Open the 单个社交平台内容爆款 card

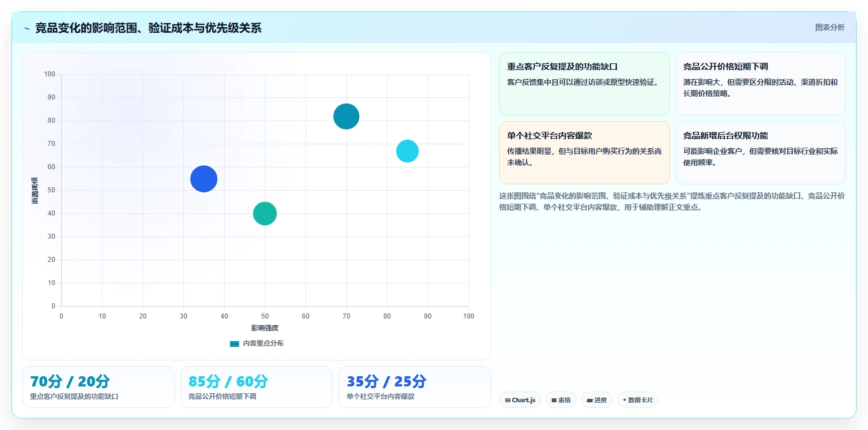tap(585, 153)
